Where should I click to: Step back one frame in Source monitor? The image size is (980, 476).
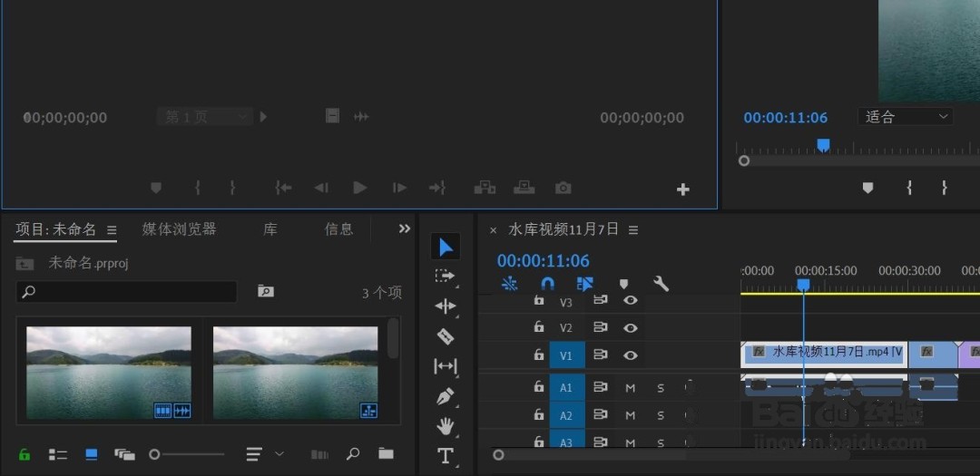321,188
